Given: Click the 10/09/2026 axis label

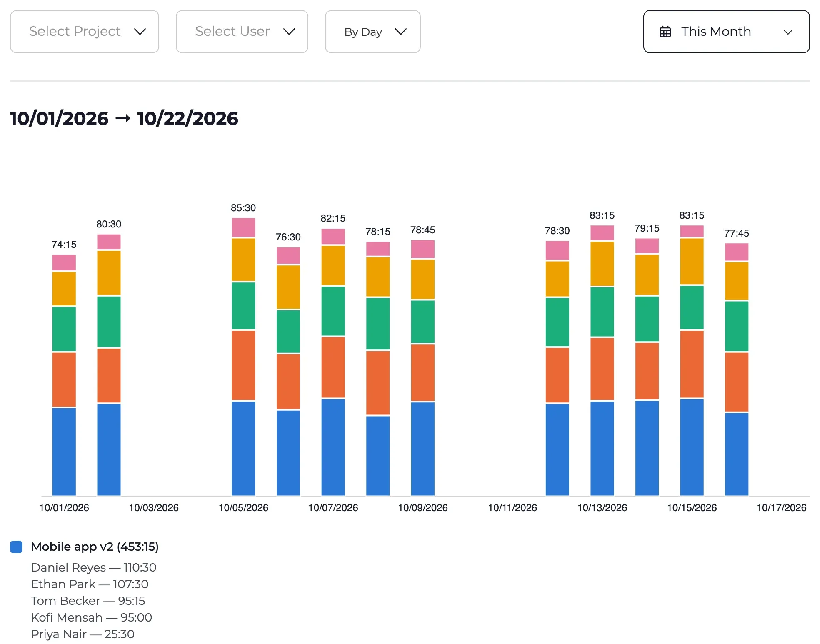Looking at the screenshot, I should point(423,508).
